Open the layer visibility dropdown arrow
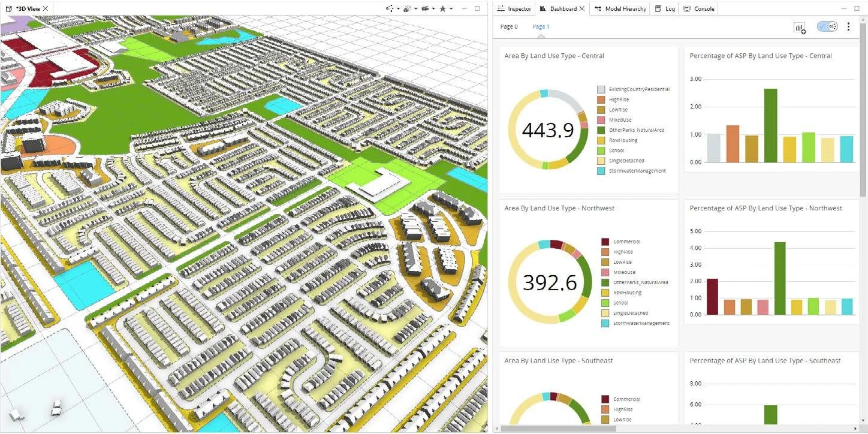The image size is (868, 434). [x=415, y=9]
